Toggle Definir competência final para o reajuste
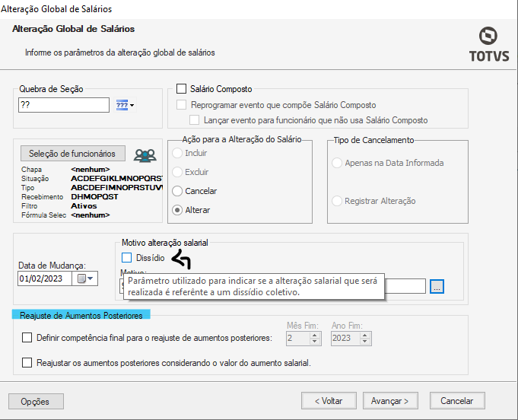518x420 pixels. 27,338
